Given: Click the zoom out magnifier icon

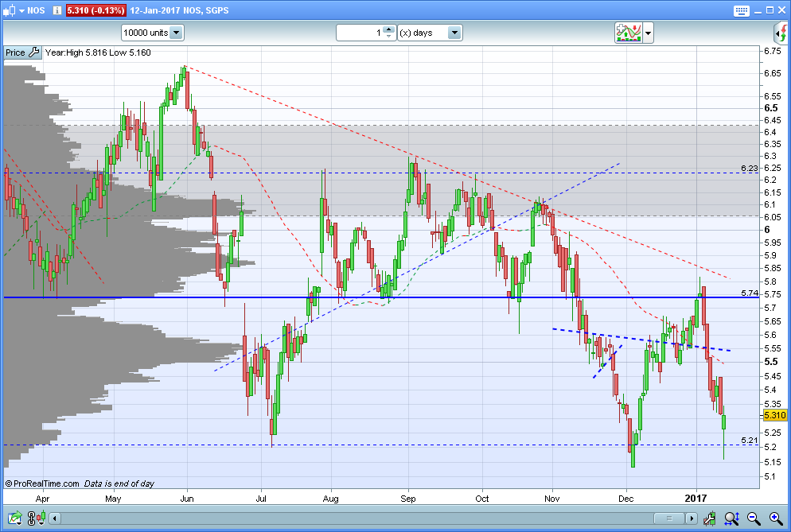Looking at the screenshot, I should 754,518.
